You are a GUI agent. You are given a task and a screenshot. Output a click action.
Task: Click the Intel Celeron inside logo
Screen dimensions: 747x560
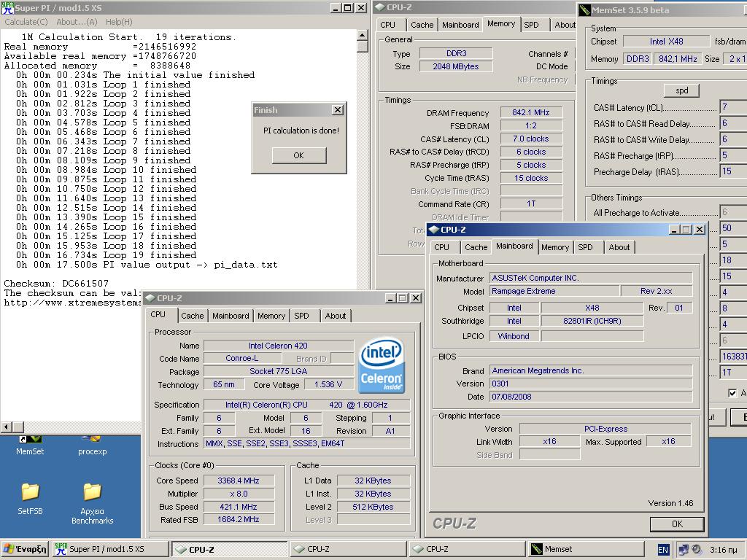382,366
